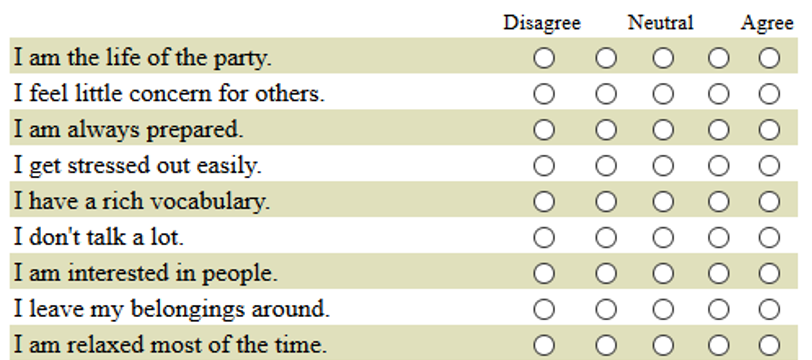This screenshot has height=360, width=812.
Task: Mark slightly disagree for "I feel little concern for others"
Action: [606, 94]
